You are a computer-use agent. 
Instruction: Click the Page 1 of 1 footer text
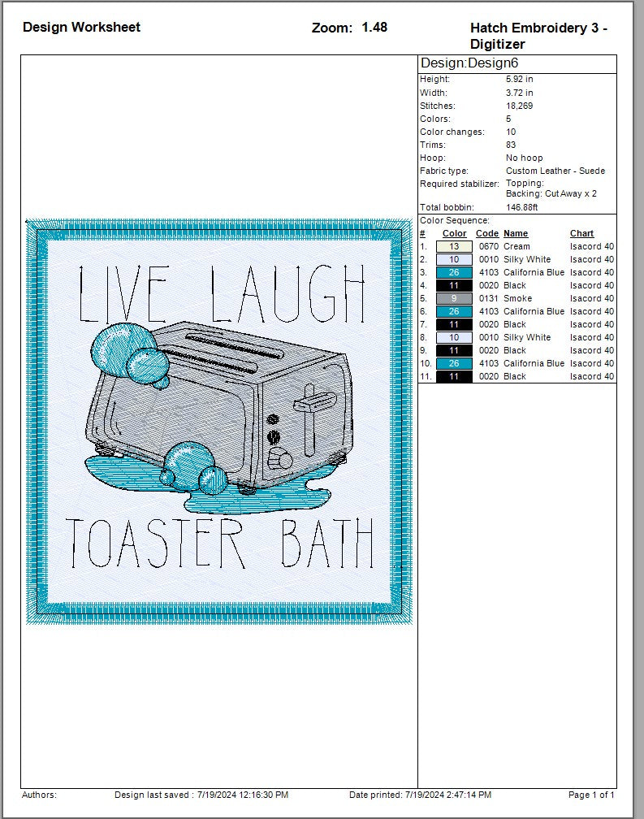(x=591, y=795)
